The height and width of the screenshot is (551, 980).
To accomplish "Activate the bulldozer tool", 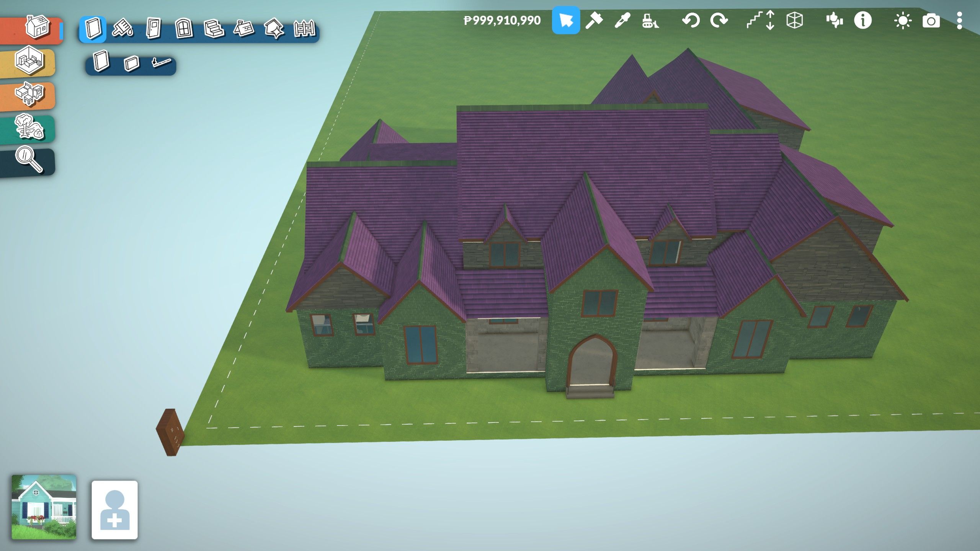I will [x=650, y=21].
